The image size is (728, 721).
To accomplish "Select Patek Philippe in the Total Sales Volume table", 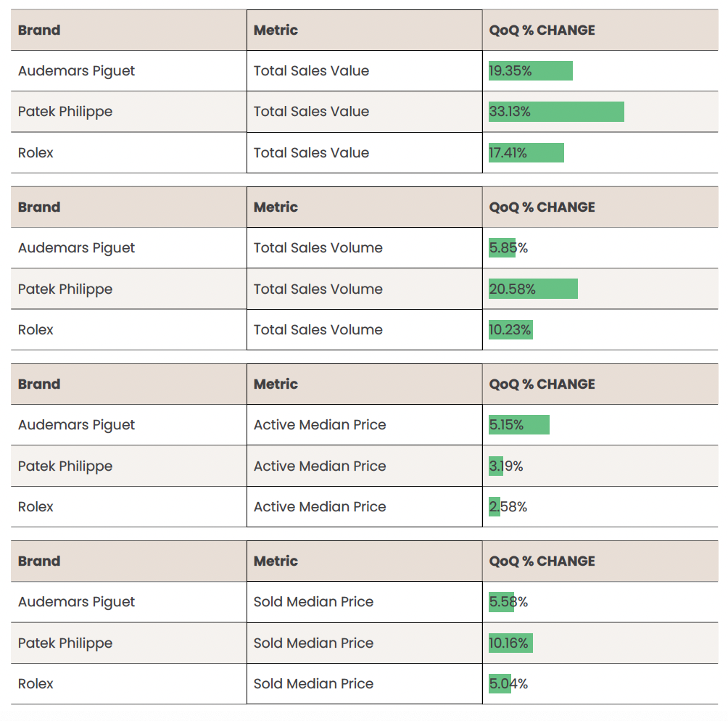I will click(65, 289).
